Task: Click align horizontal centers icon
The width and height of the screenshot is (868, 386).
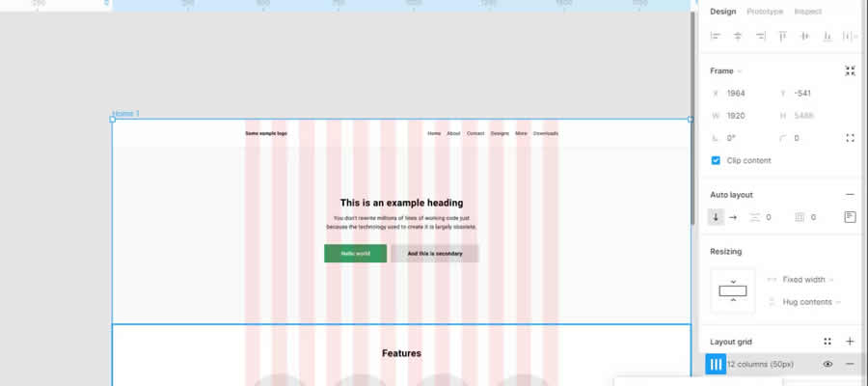Action: (x=738, y=36)
